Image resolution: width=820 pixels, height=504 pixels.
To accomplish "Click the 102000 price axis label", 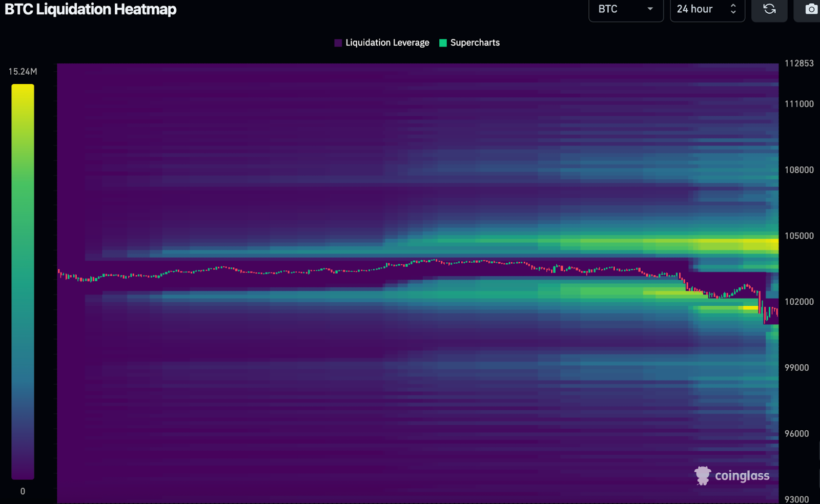I will [799, 302].
